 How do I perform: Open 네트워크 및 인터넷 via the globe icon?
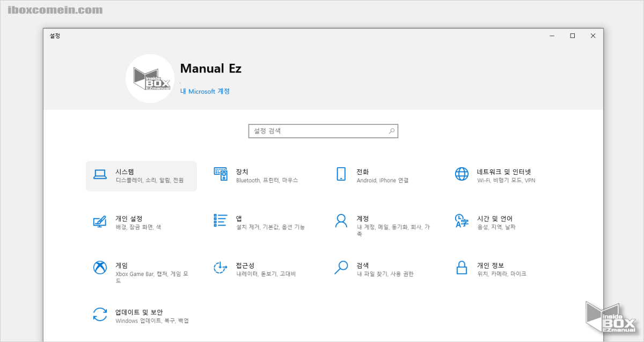coord(461,173)
